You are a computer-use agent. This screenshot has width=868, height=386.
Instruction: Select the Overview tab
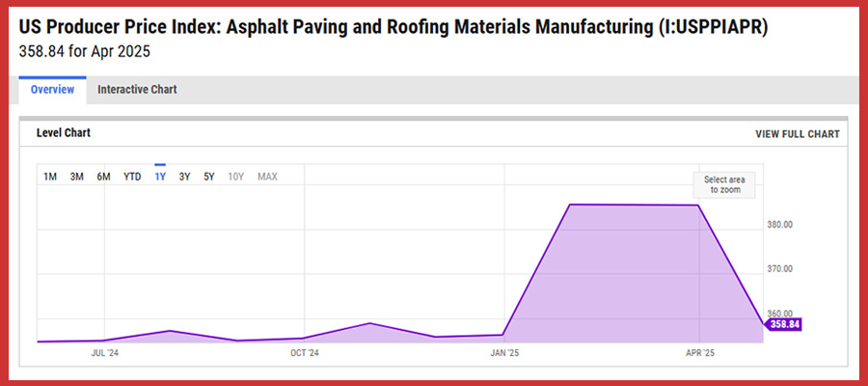(52, 90)
